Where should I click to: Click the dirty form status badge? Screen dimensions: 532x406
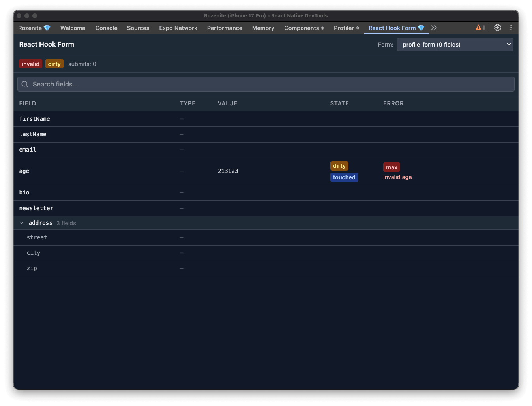54,64
